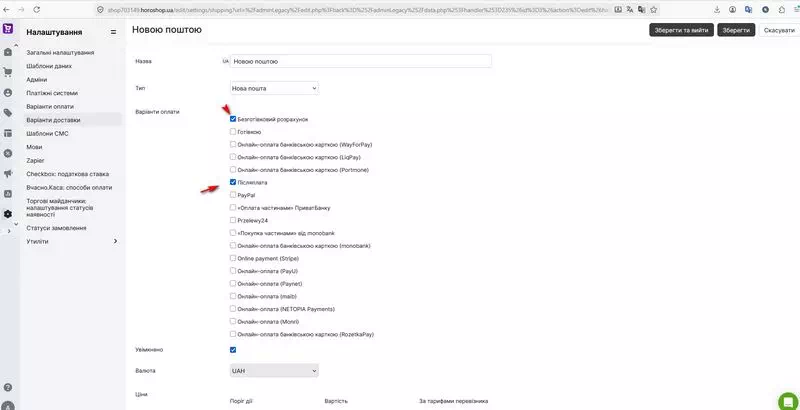Open Шаблони даних menu item
800x410 pixels.
(x=49, y=66)
